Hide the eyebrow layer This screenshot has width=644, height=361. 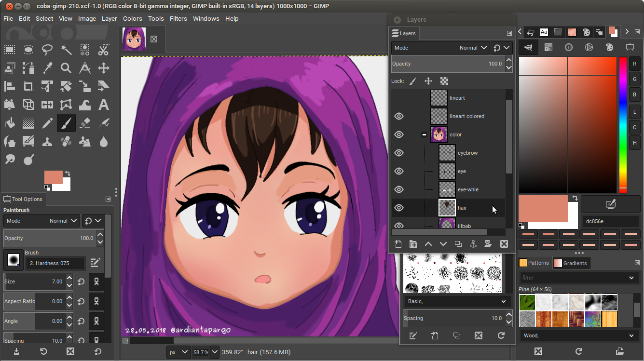point(399,153)
